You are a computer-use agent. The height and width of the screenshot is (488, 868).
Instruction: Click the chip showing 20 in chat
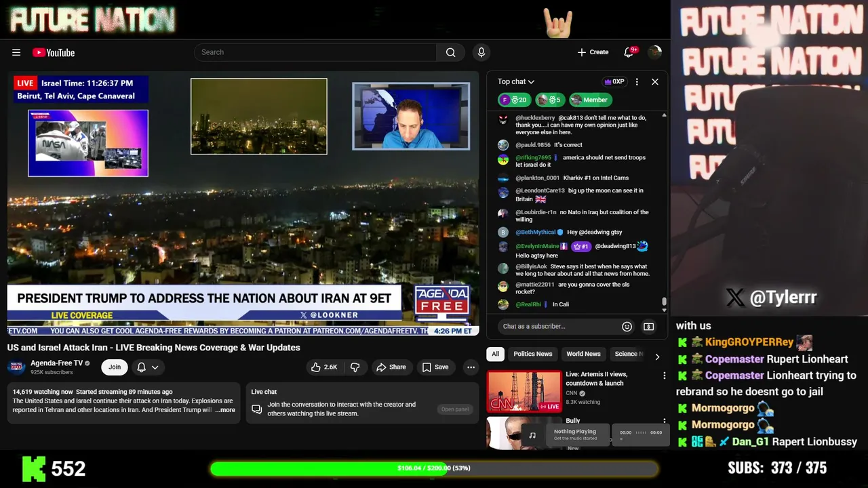click(x=514, y=100)
